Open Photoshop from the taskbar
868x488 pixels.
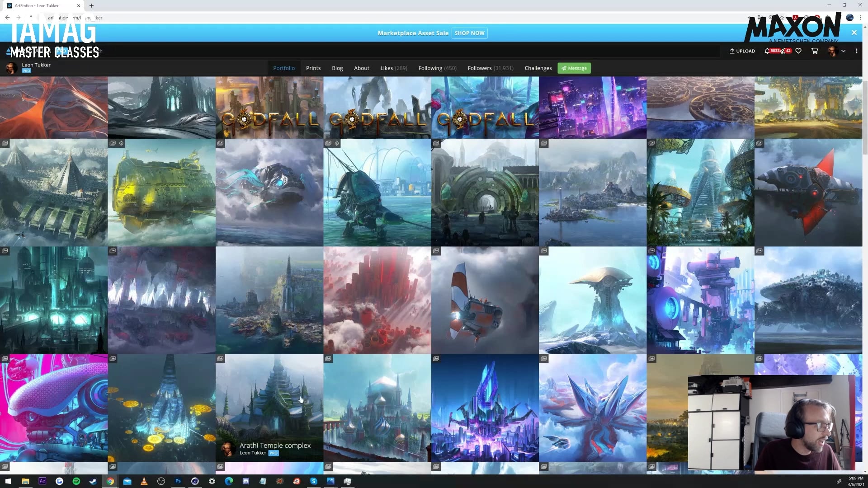click(x=178, y=481)
